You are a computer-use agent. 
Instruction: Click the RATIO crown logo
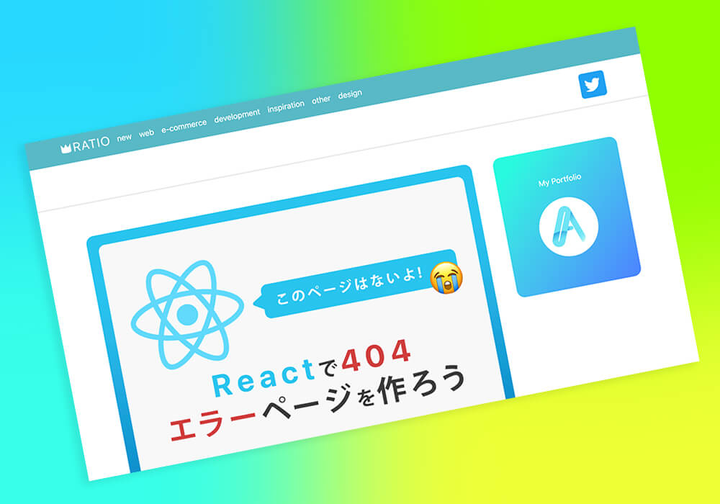85,145
